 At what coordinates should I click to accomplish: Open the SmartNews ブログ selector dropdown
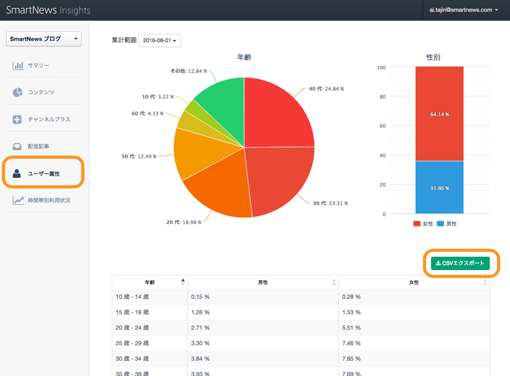44,39
